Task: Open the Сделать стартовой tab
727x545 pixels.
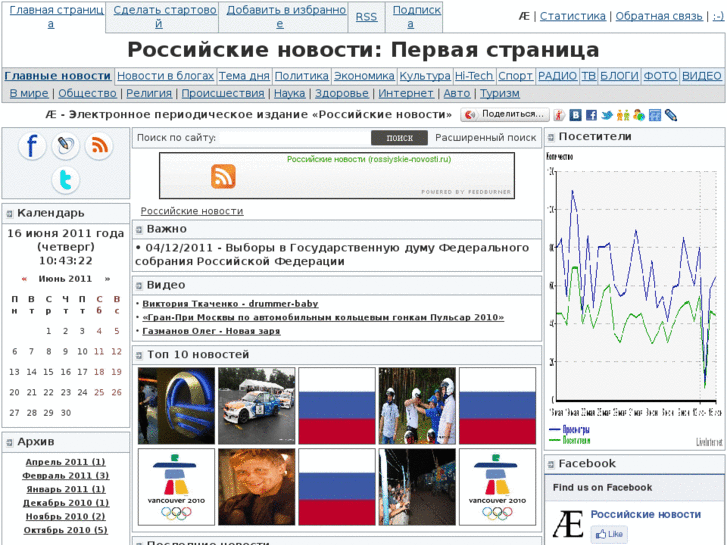Action: pyautogui.click(x=162, y=17)
